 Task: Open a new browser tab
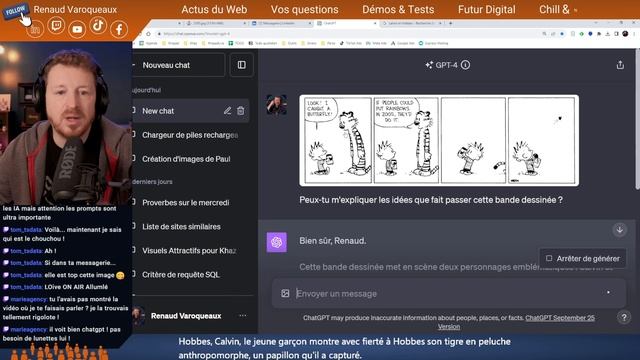(451, 24)
